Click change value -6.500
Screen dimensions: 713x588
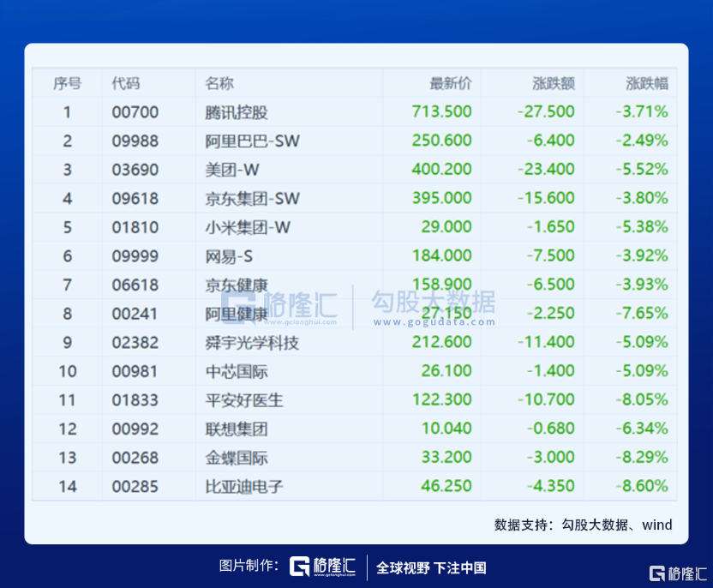[551, 285]
